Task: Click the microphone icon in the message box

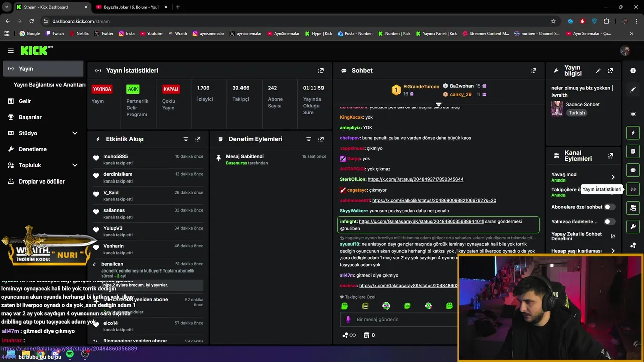Action: click(x=348, y=319)
